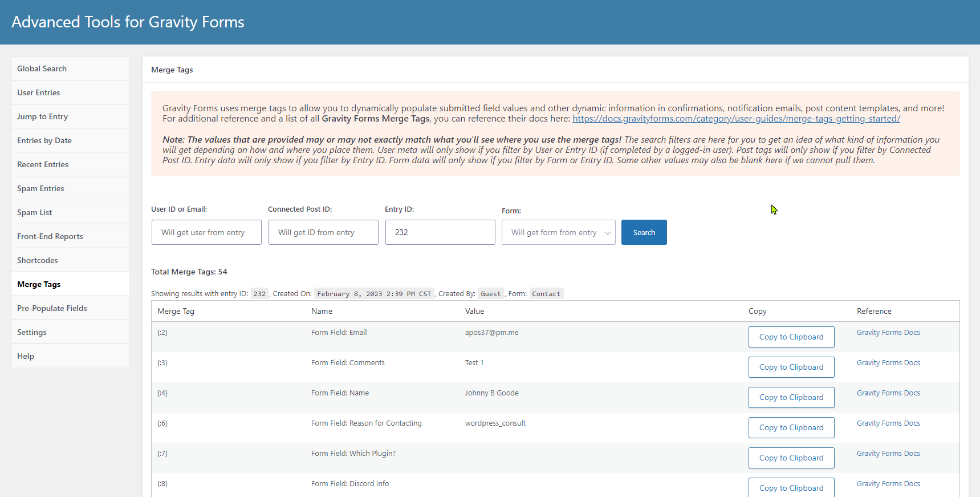Click 'Form Field: Discord Info' cell
The image size is (980, 497).
click(x=350, y=484)
